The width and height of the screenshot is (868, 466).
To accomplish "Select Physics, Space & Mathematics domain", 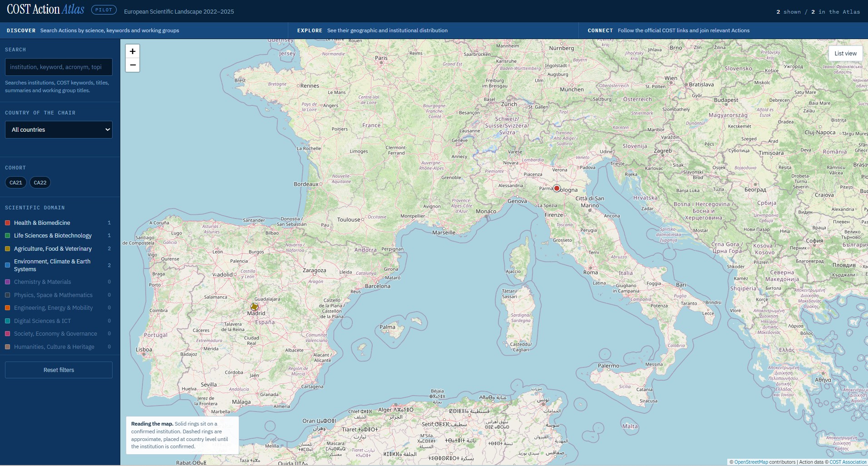I will 58,295.
